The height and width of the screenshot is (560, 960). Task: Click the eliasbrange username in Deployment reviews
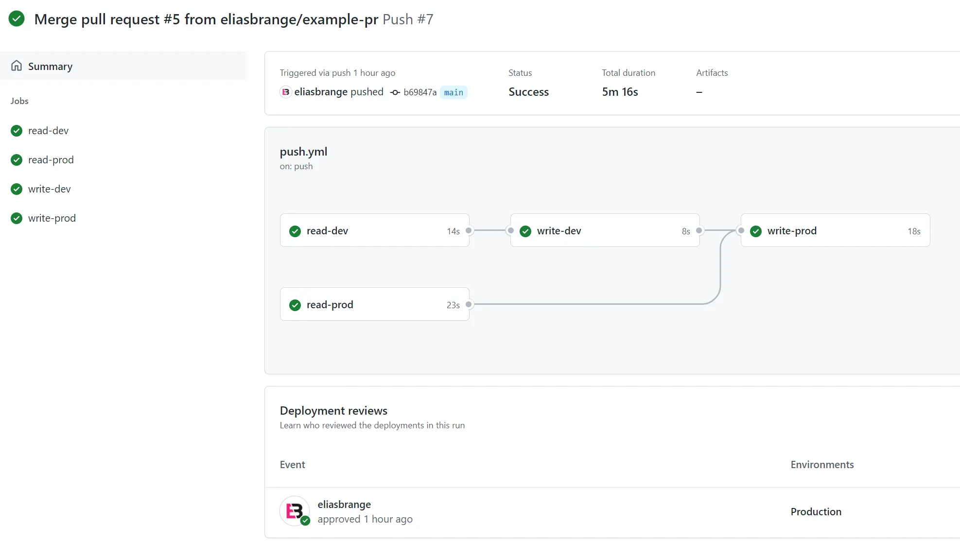pos(344,504)
